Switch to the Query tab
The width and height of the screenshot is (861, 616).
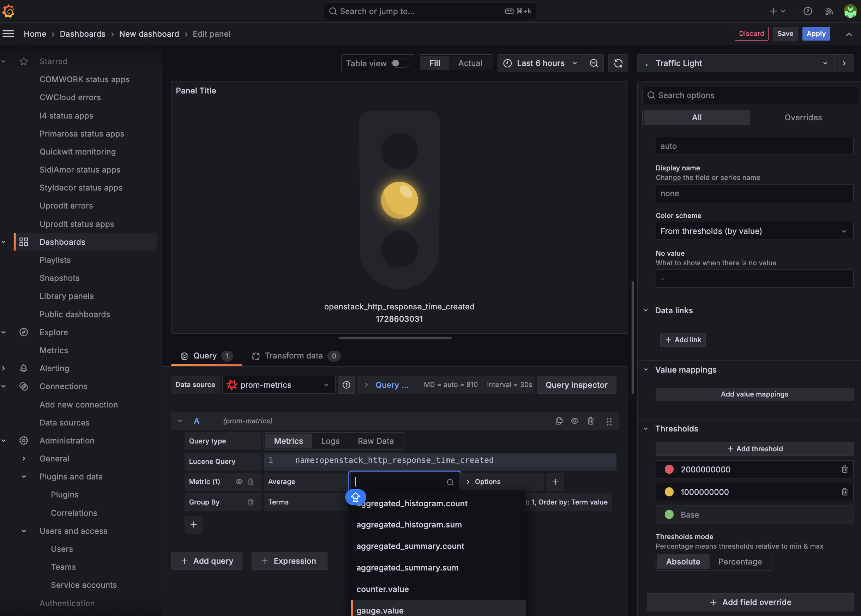pyautogui.click(x=207, y=356)
